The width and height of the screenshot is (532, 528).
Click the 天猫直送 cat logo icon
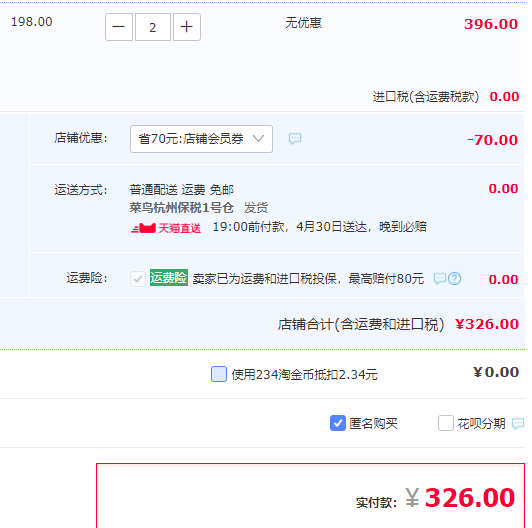pyautogui.click(x=143, y=228)
